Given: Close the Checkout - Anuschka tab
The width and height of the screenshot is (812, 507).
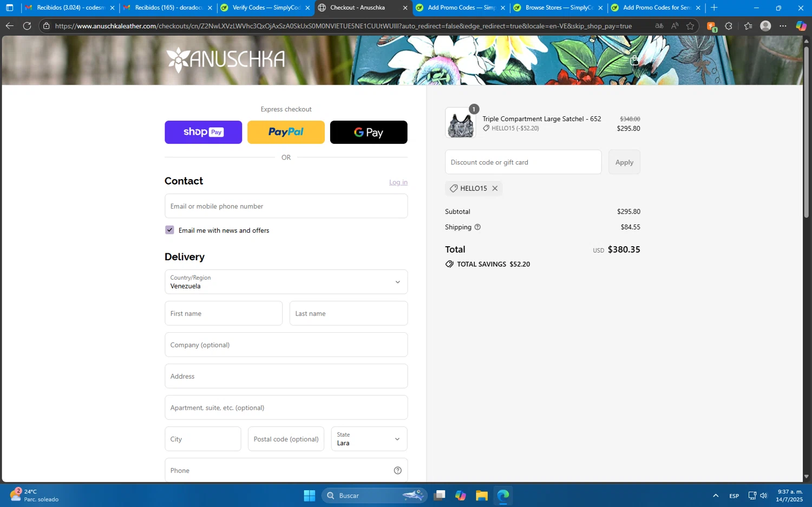Looking at the screenshot, I should (x=405, y=8).
